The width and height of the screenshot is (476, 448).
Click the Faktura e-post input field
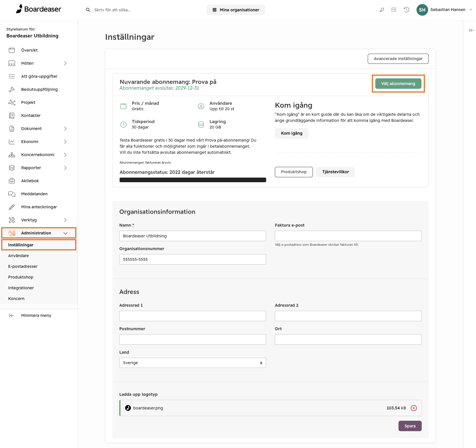tap(348, 236)
